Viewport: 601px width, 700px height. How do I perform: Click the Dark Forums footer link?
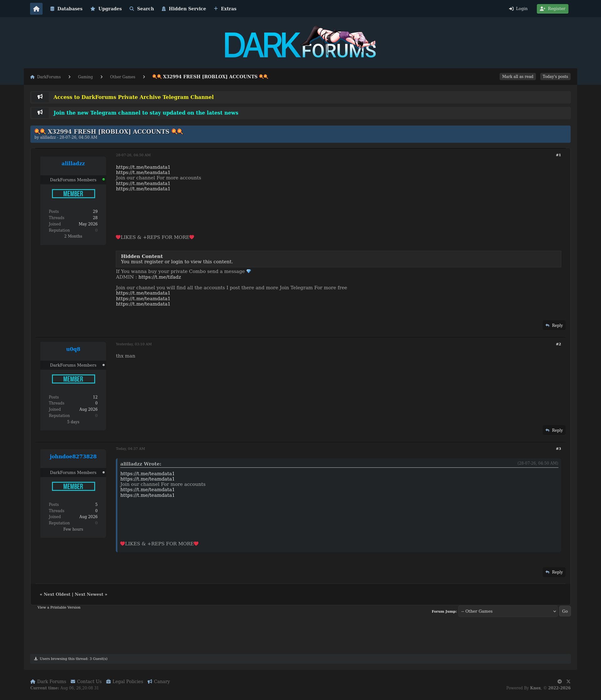[48, 682]
